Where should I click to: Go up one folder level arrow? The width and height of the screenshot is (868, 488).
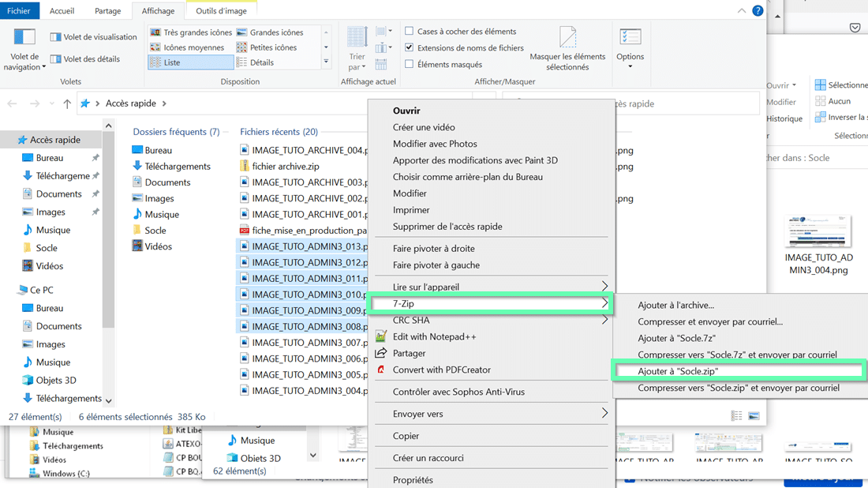point(67,103)
